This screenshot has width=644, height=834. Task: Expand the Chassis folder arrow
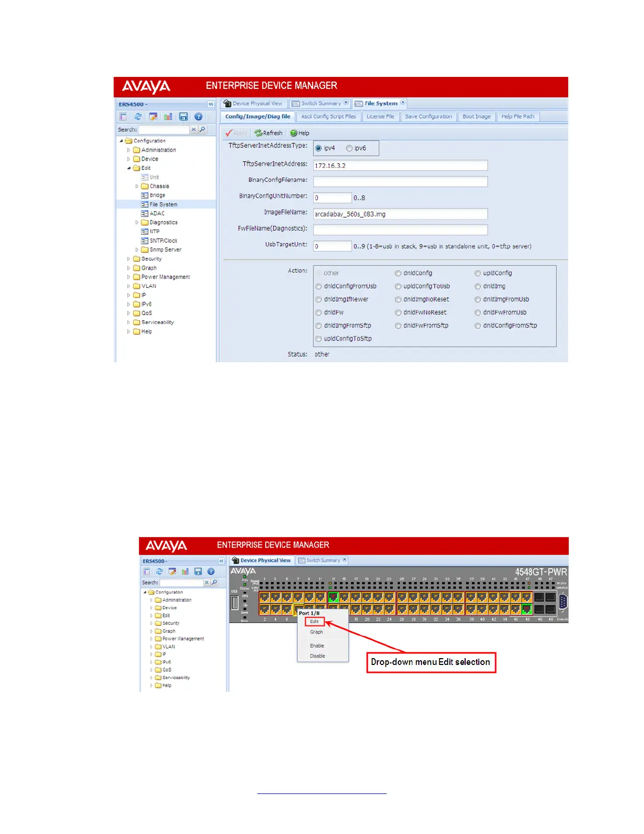click(x=137, y=186)
